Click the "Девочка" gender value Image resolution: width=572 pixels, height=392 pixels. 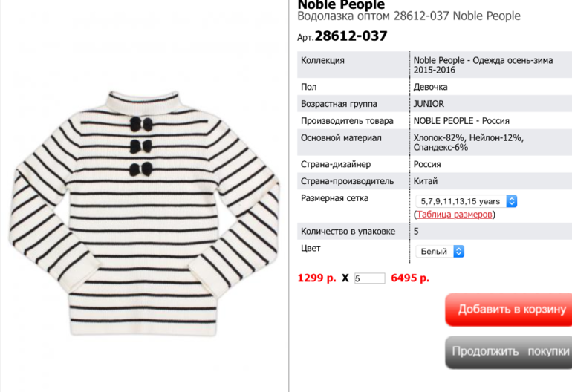coord(430,87)
